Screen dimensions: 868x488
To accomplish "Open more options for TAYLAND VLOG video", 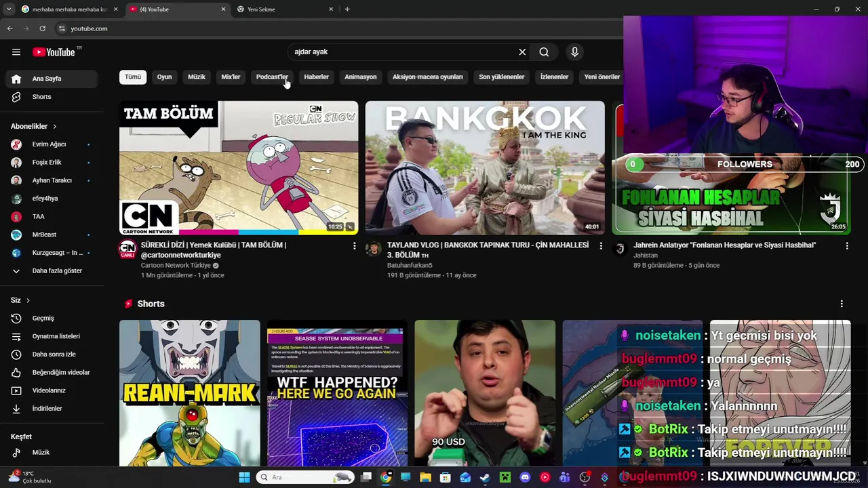I will 600,246.
